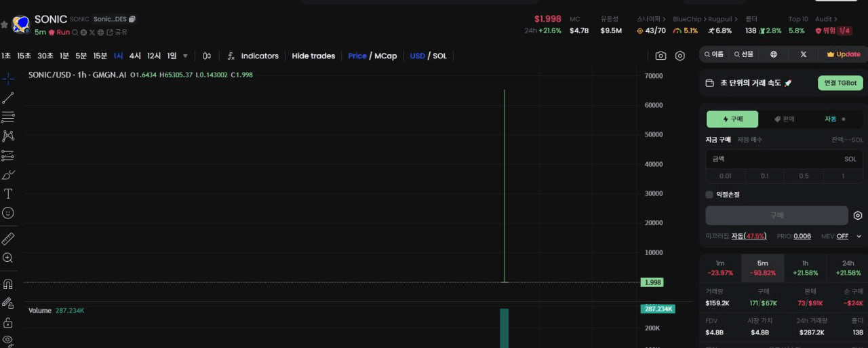The height and width of the screenshot is (348, 868).
Task: Switch chart to Price view
Action: point(357,56)
